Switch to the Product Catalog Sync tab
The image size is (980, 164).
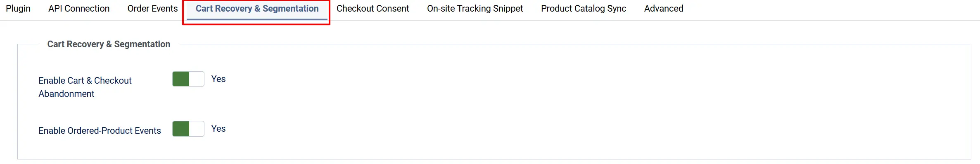coord(584,9)
